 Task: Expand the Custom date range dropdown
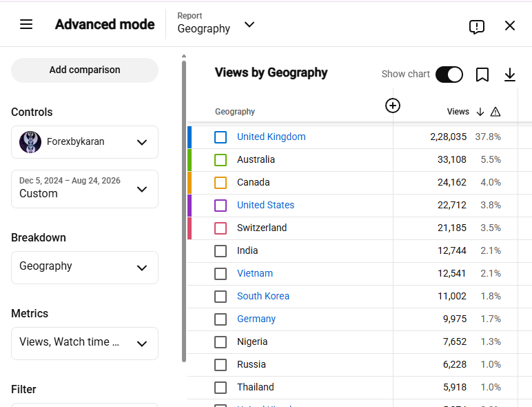pos(85,189)
